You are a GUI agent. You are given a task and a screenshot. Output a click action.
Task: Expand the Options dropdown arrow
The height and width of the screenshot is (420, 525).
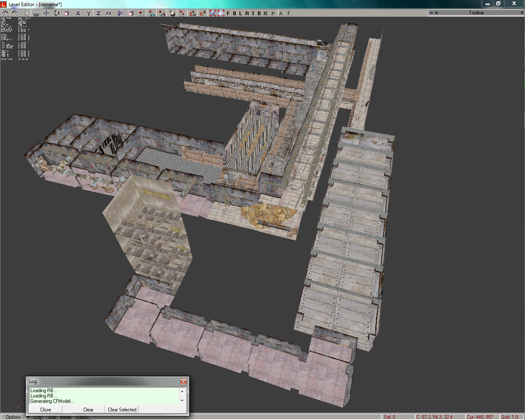coord(27,417)
